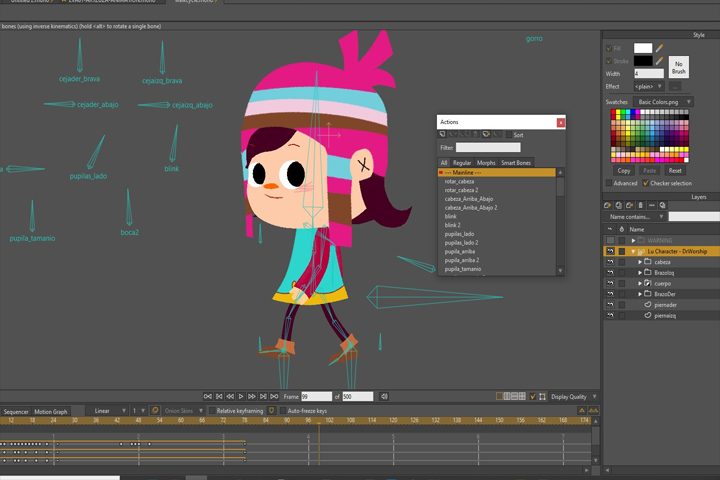Click the Stroke color eyedropper icon
Screen dimensions: 720x480
pyautogui.click(x=659, y=61)
